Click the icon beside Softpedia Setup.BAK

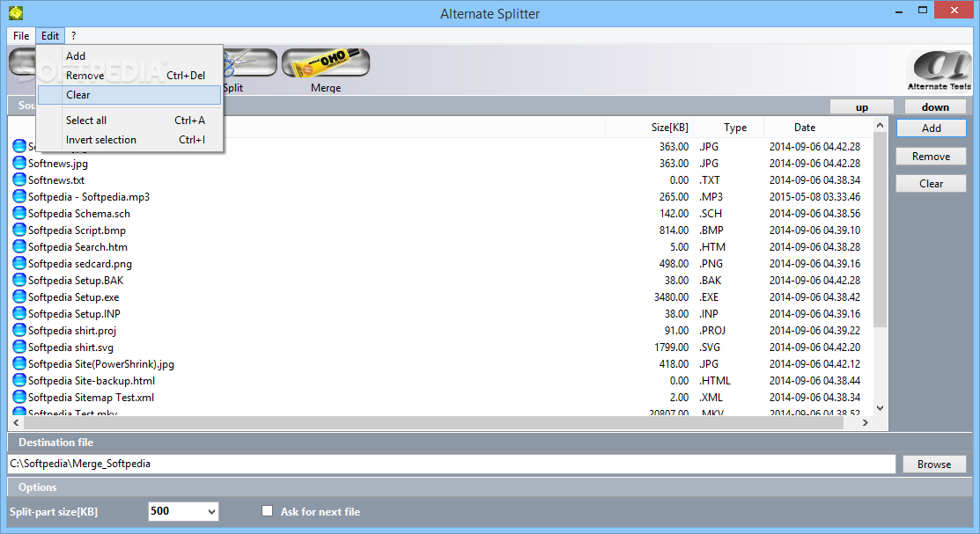pyautogui.click(x=19, y=281)
